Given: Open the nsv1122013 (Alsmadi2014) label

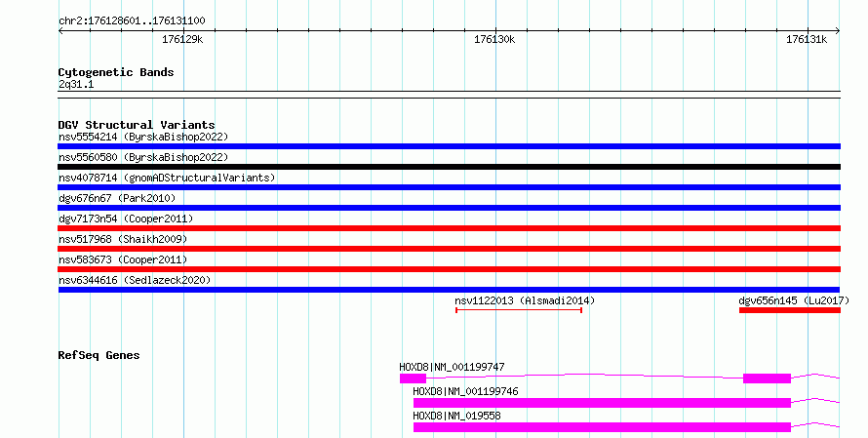Looking at the screenshot, I should 525,300.
